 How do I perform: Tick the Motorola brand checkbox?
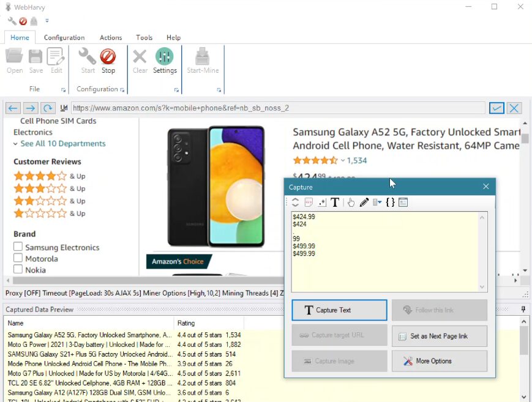[x=18, y=259]
